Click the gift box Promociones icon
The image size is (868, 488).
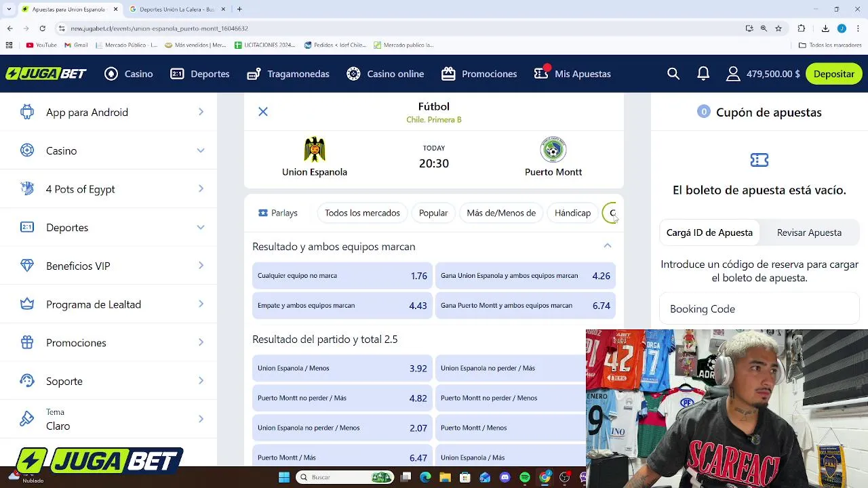27,342
